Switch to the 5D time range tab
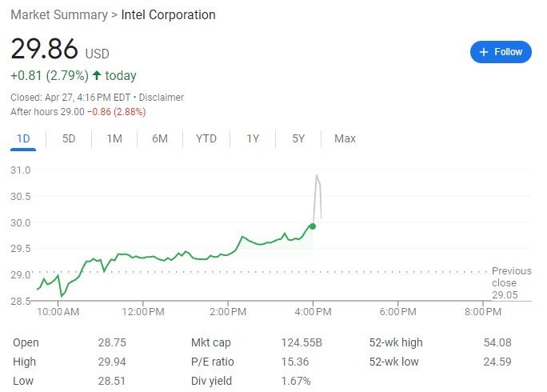This screenshot has height=392, width=547. pos(69,138)
